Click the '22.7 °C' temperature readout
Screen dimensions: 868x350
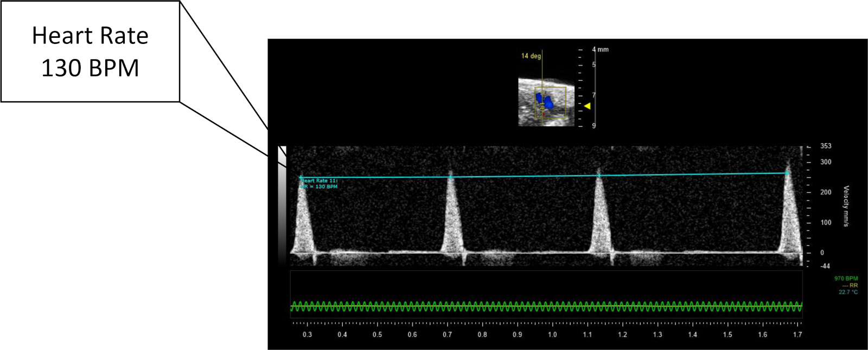(x=848, y=292)
